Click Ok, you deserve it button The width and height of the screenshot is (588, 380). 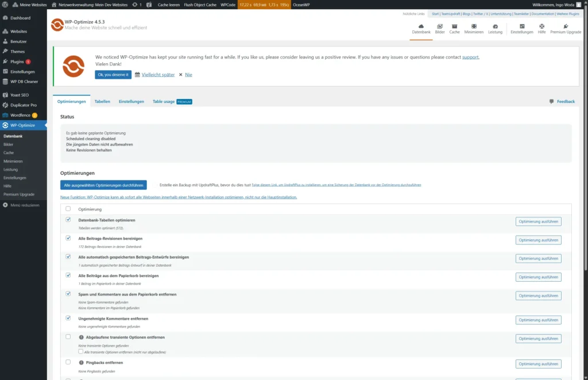pyautogui.click(x=113, y=75)
